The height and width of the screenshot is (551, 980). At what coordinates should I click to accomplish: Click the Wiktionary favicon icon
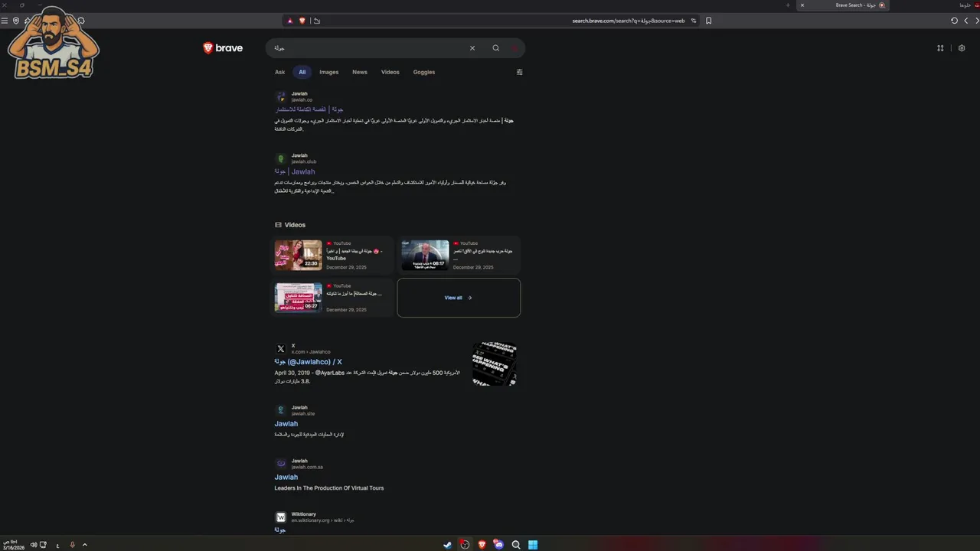coord(281,517)
